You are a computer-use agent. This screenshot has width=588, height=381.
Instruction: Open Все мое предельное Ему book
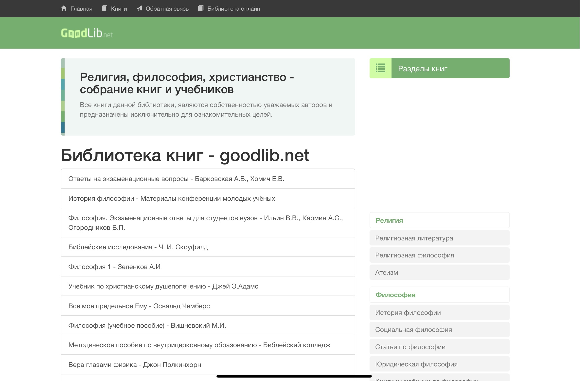coord(208,306)
